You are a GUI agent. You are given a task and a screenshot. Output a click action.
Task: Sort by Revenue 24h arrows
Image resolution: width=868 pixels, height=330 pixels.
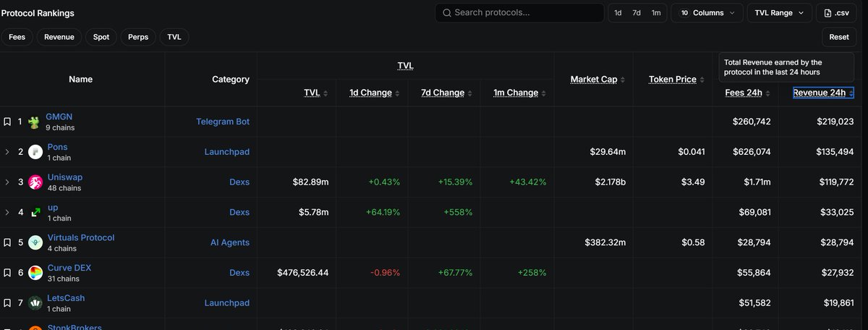(851, 93)
